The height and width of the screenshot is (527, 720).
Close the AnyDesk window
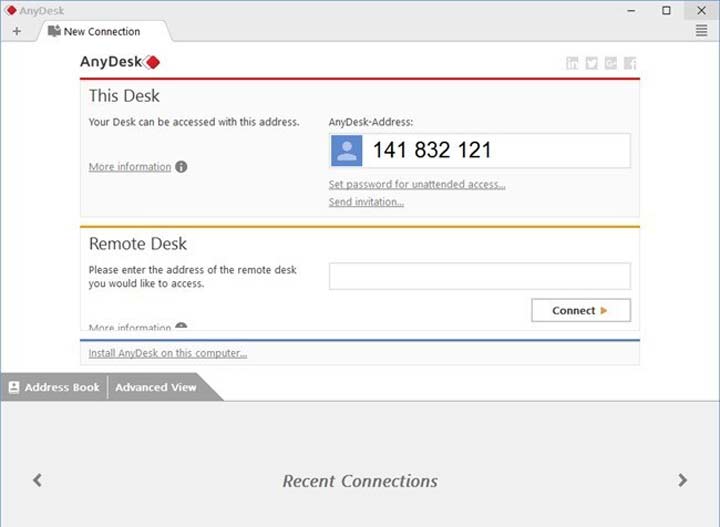pos(701,10)
